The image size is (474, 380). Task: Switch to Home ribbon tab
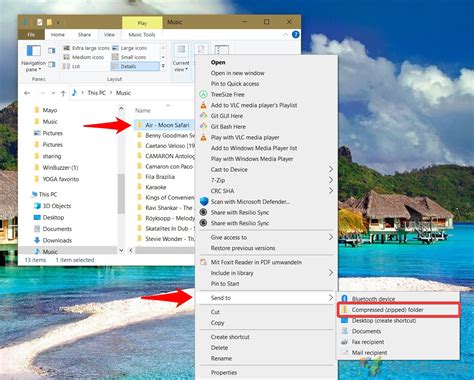58,35
